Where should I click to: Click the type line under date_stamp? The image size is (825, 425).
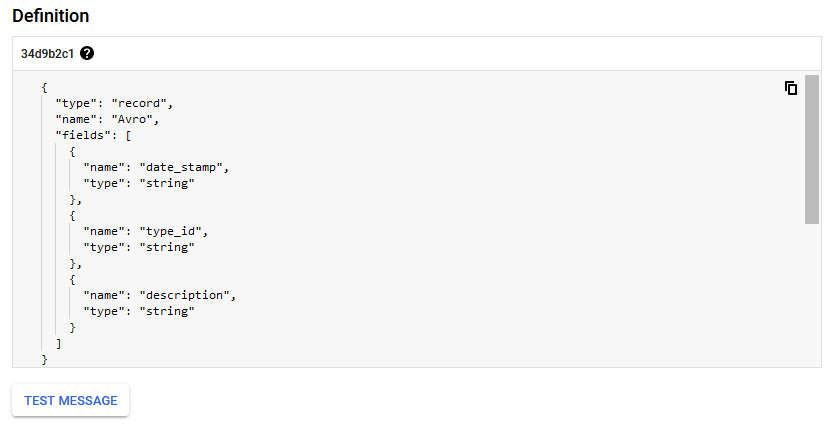pos(138,183)
